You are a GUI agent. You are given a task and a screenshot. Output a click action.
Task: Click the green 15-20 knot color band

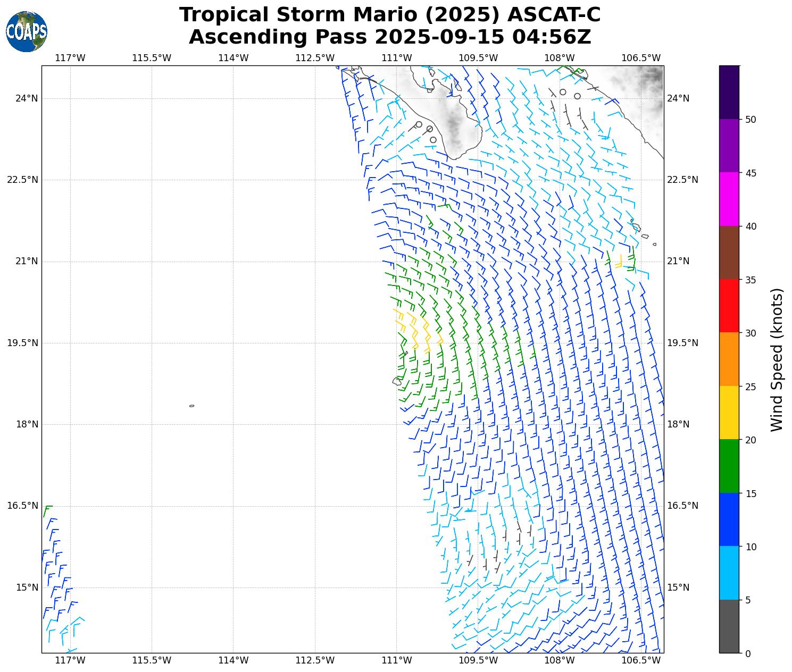[729, 466]
